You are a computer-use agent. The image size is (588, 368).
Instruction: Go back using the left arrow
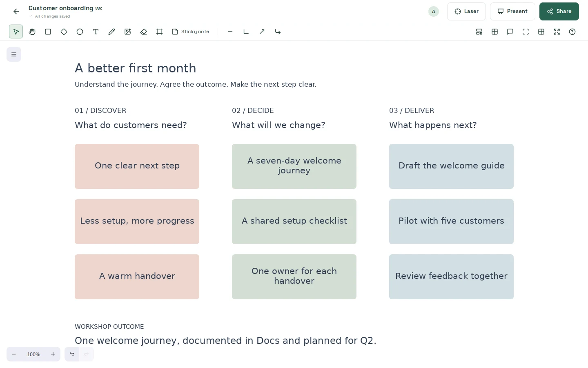[x=16, y=11]
